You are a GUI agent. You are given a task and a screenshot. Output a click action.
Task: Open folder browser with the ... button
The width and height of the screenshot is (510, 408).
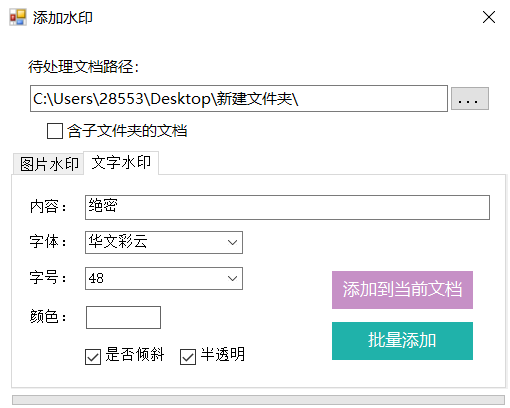coord(470,99)
